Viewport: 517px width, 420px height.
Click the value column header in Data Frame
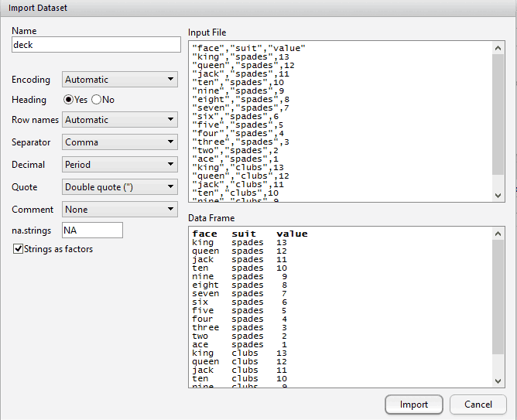pyautogui.click(x=292, y=234)
